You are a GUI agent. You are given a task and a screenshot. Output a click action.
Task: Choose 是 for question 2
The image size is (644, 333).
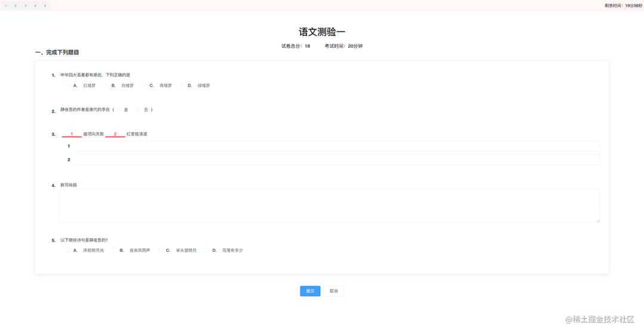tap(119, 110)
